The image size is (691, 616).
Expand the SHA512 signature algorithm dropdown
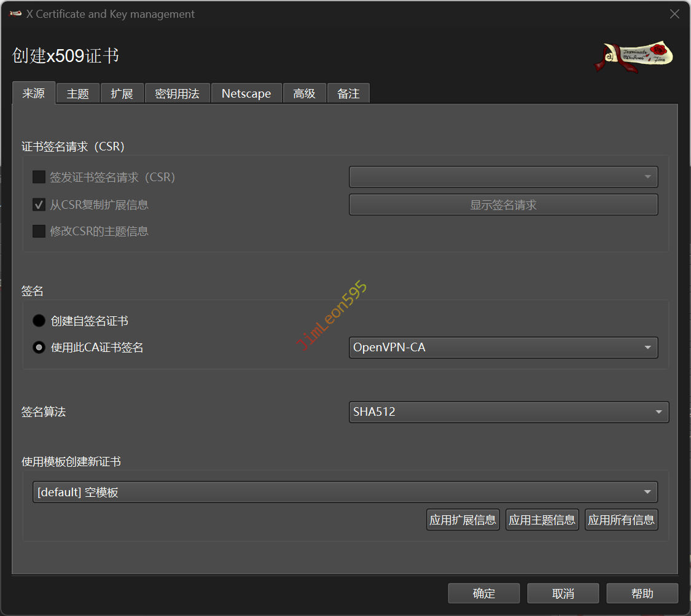point(509,412)
